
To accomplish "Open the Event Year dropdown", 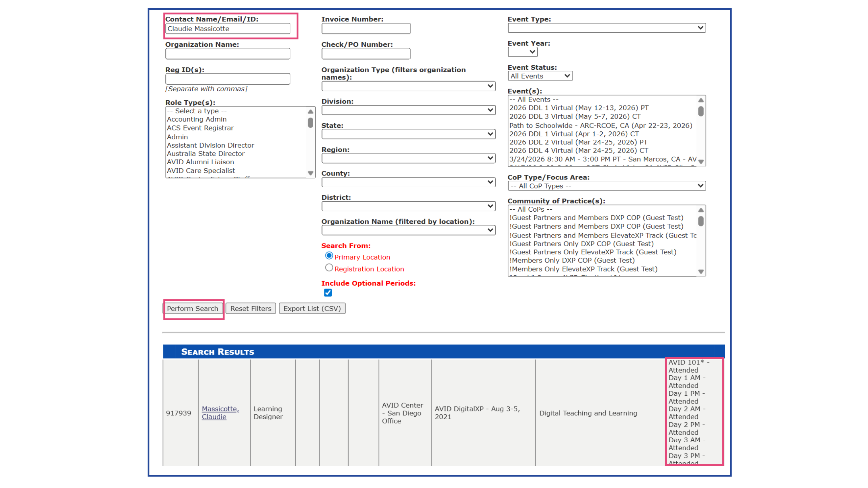I will tap(522, 52).
